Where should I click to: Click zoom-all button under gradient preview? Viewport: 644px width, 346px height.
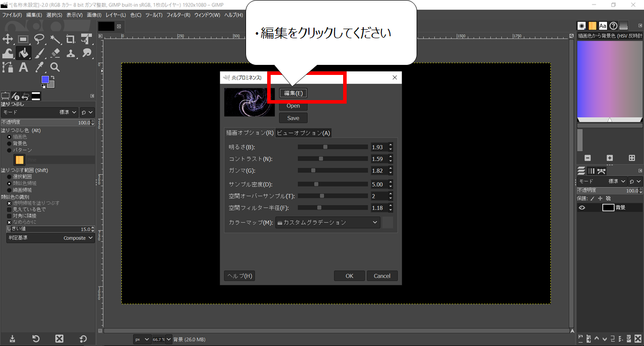click(632, 158)
